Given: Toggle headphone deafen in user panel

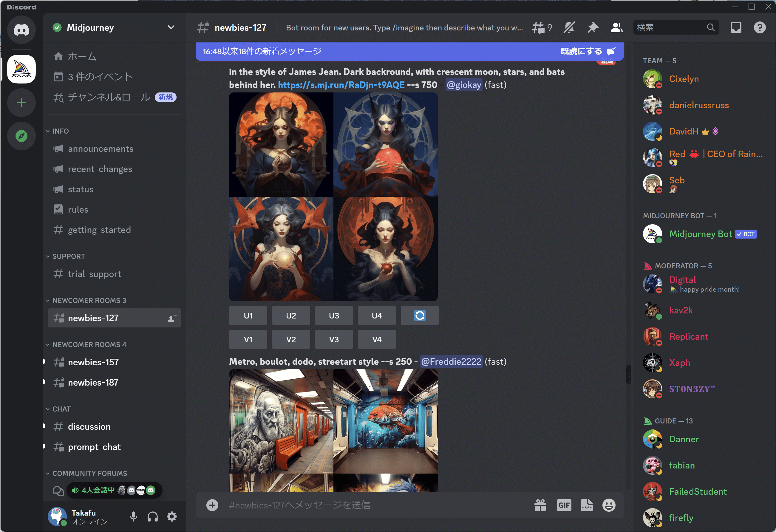Looking at the screenshot, I should [153, 516].
